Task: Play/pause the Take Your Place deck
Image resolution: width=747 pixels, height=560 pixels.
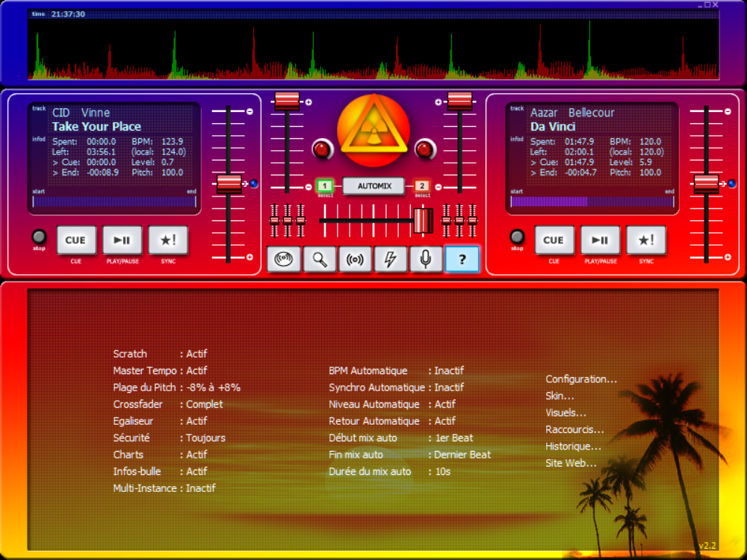Action: [x=122, y=240]
